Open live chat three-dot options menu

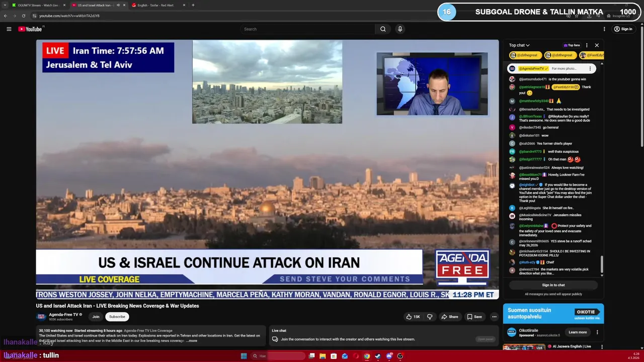pos(587,45)
